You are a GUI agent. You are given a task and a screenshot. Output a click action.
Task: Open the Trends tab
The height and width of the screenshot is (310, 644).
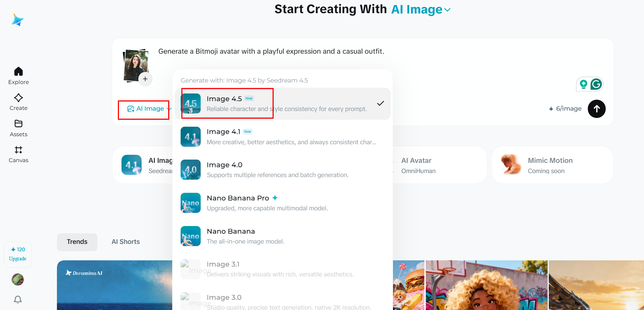pyautogui.click(x=77, y=242)
